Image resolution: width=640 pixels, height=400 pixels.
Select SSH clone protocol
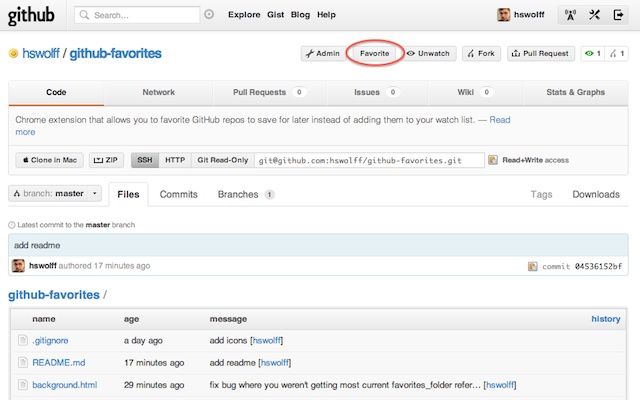point(145,160)
